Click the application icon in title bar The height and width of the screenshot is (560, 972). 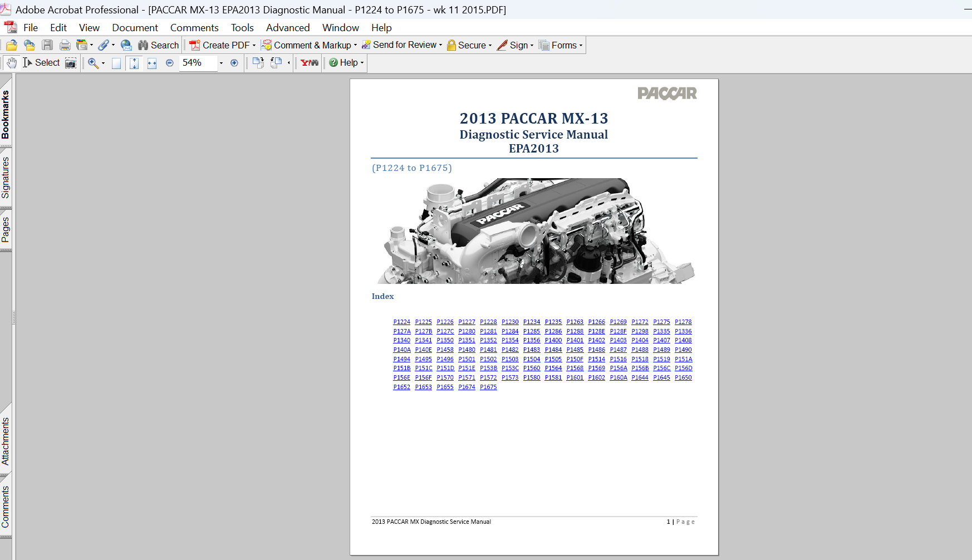6,9
